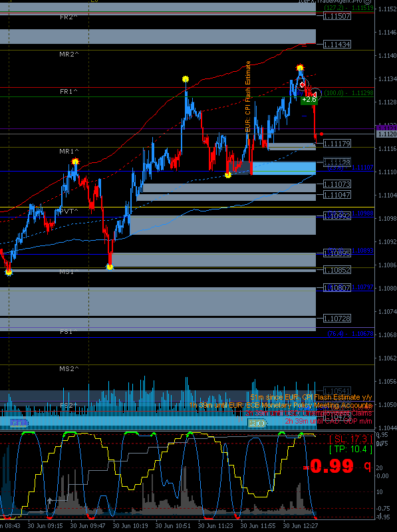Select the '51m since EUR: CPI Flash Estimate y/y' line
Image resolution: width=397 pixels, height=532 pixels.
pyautogui.click(x=311, y=397)
